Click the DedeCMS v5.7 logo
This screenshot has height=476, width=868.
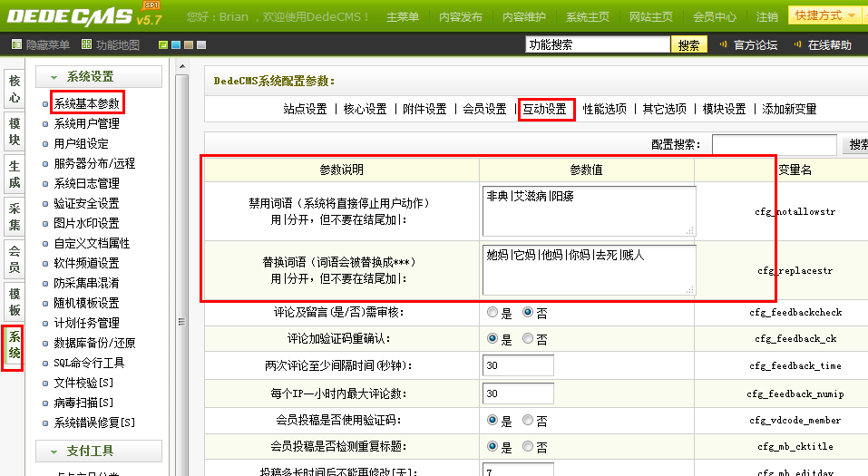tap(84, 15)
